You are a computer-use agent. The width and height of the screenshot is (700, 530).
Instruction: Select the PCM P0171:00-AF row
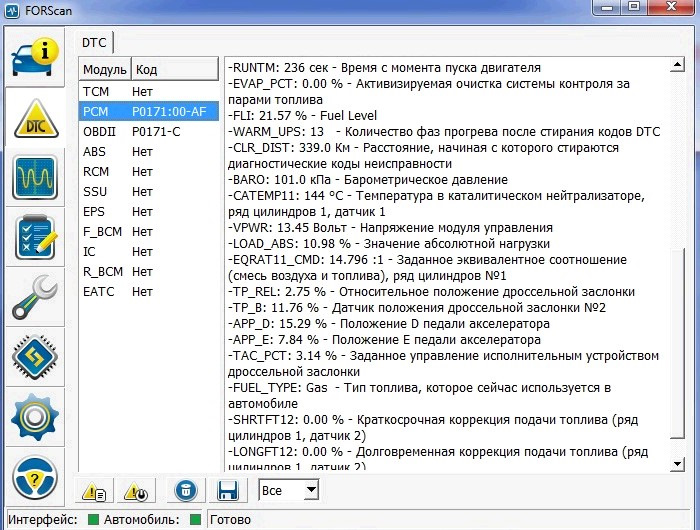click(x=149, y=111)
